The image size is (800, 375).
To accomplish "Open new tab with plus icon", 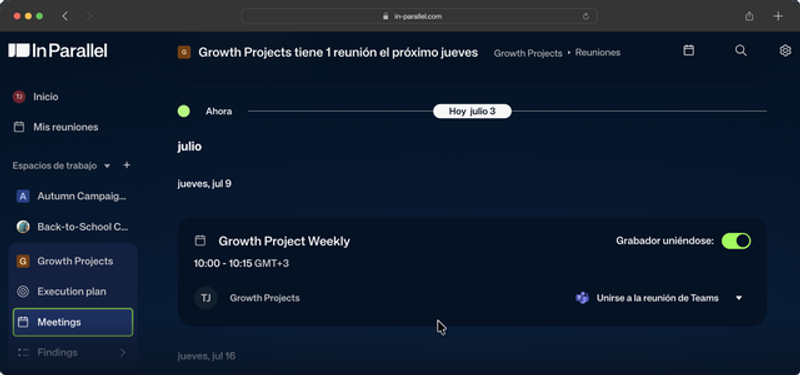I will [x=778, y=16].
